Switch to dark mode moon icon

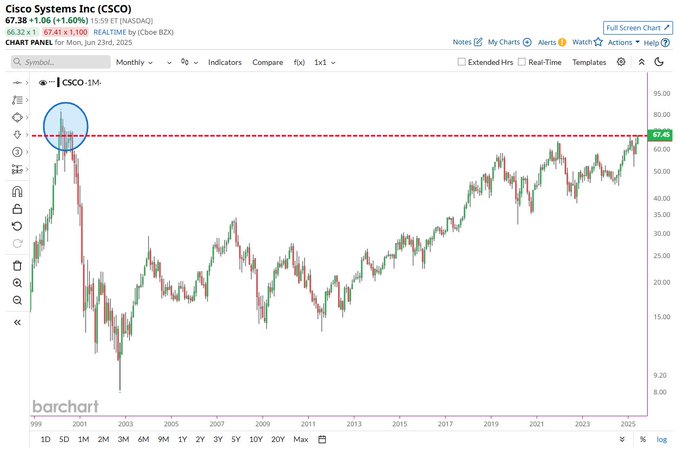coord(659,62)
